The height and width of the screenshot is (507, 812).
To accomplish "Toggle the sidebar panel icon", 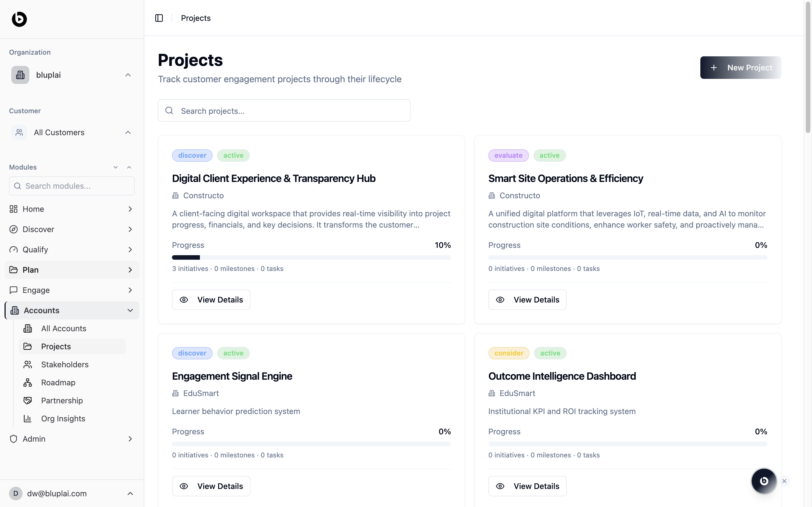I will pos(159,18).
